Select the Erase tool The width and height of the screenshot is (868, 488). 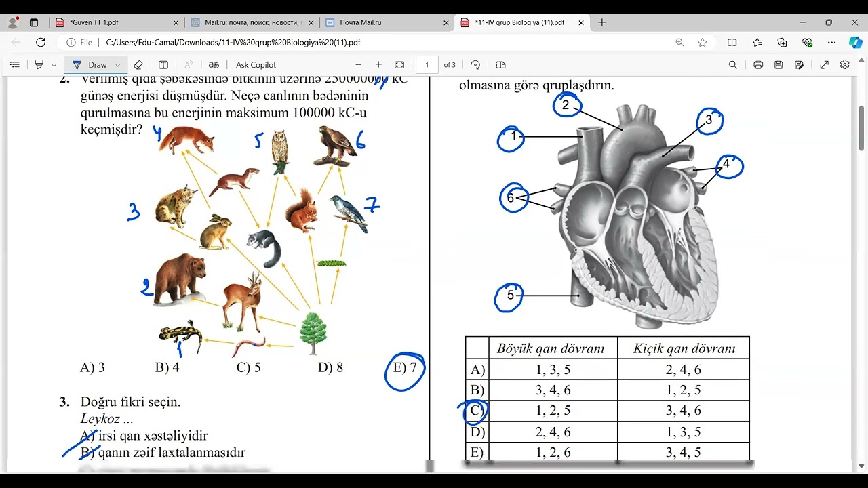coord(138,65)
